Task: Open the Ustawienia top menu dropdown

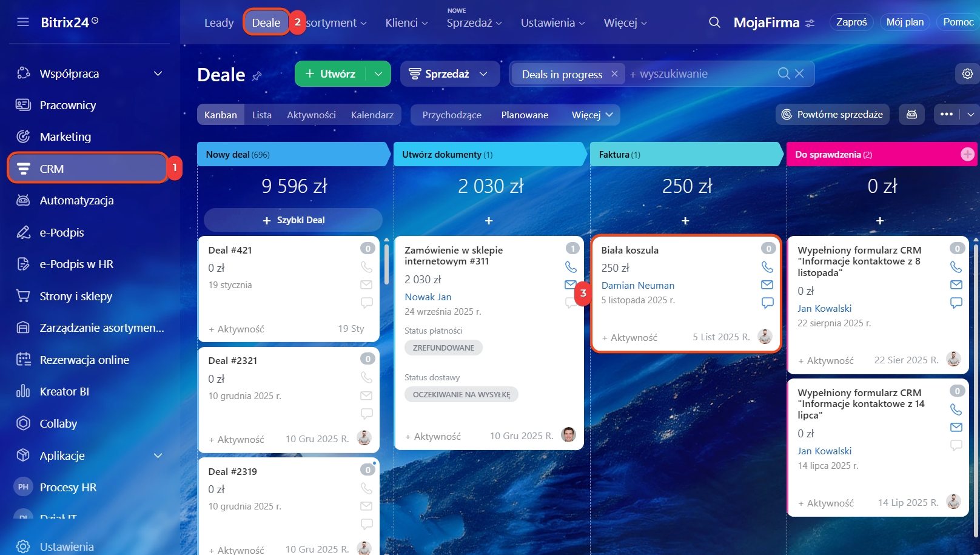Action: 553,22
